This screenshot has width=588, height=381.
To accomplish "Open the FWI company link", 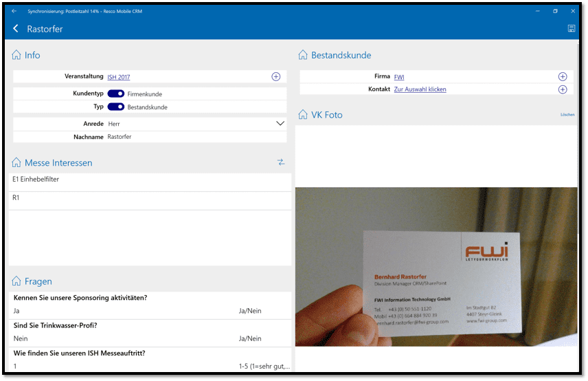I will pyautogui.click(x=399, y=77).
